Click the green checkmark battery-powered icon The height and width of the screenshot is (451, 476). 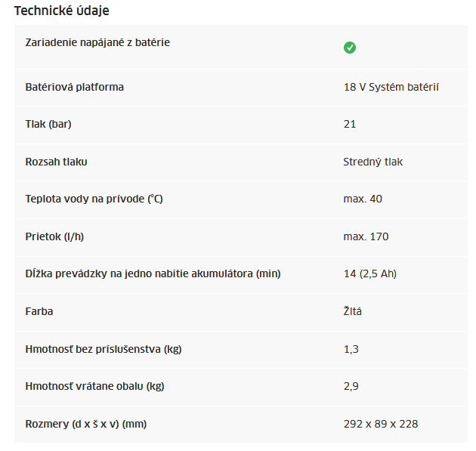pos(349,48)
